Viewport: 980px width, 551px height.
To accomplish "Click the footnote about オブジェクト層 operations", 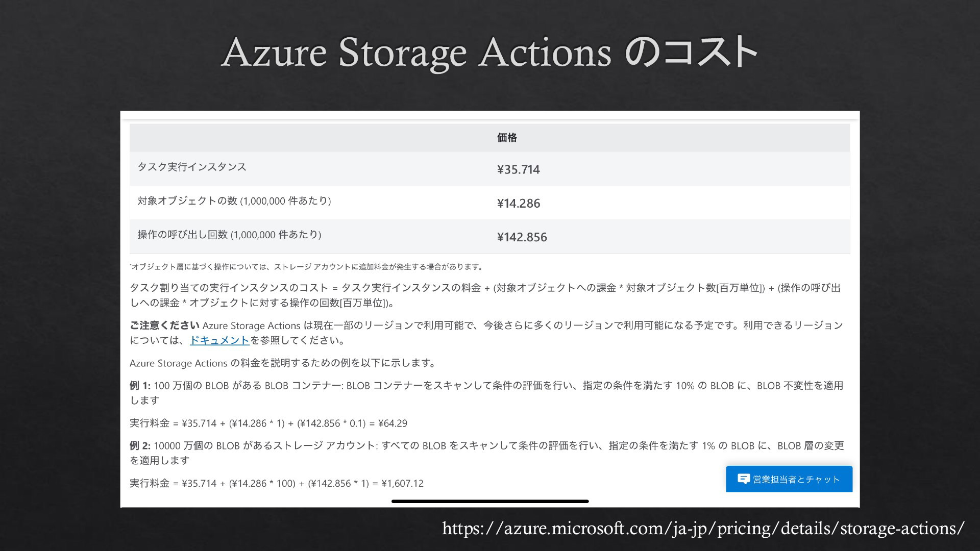I will point(306,267).
